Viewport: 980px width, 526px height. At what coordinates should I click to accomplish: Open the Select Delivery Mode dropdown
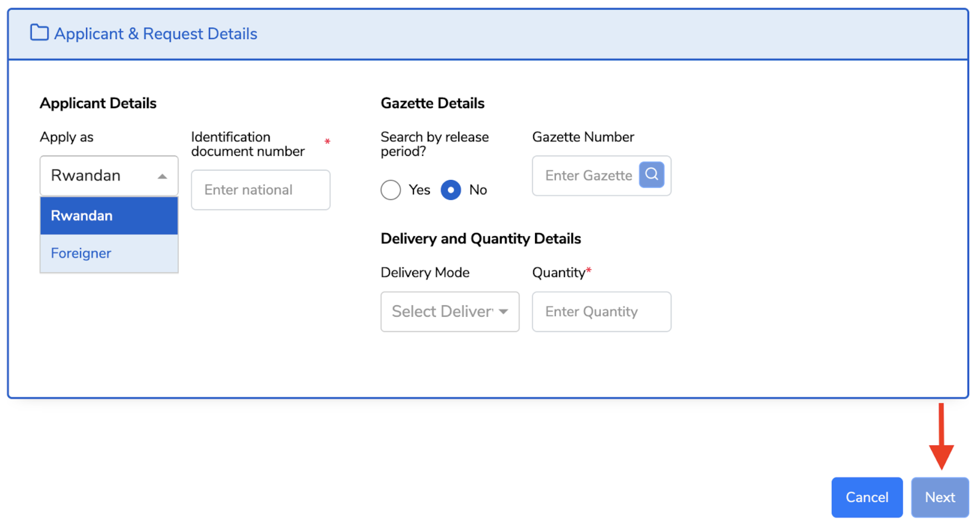click(x=442, y=312)
